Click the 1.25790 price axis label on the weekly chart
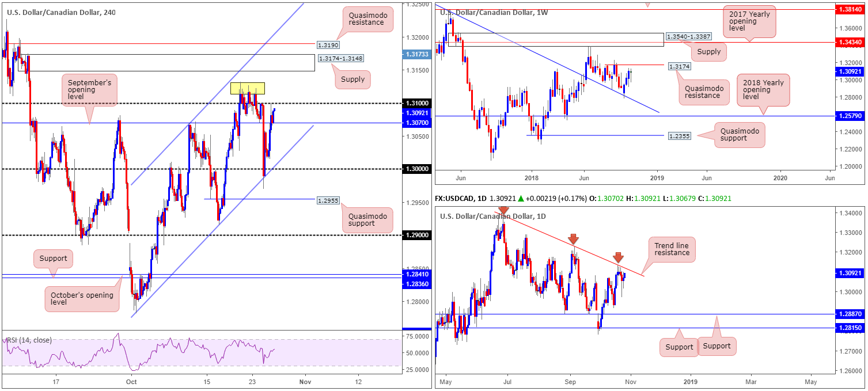 tap(850, 116)
